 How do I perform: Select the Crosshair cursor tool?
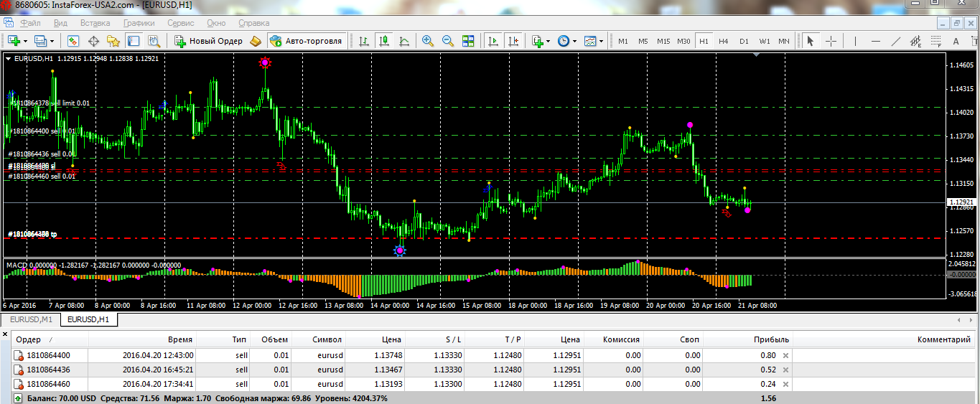tap(831, 41)
